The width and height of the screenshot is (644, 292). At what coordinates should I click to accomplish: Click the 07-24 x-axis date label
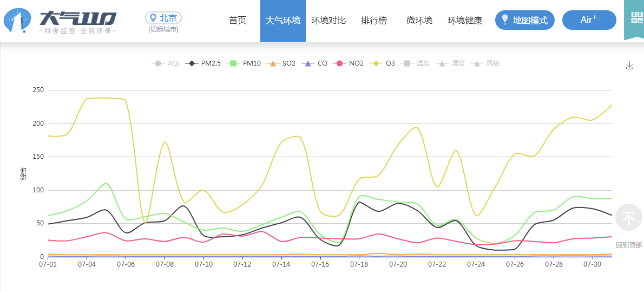pyautogui.click(x=476, y=264)
